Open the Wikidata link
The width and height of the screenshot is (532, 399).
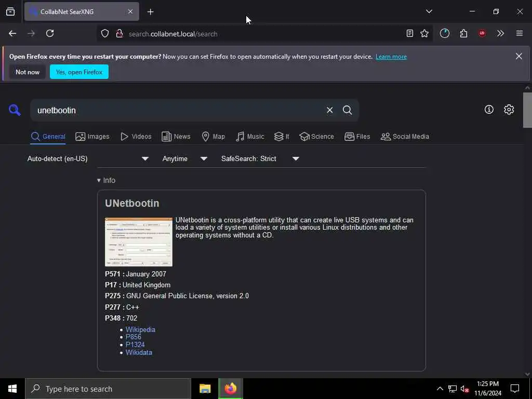pos(139,352)
